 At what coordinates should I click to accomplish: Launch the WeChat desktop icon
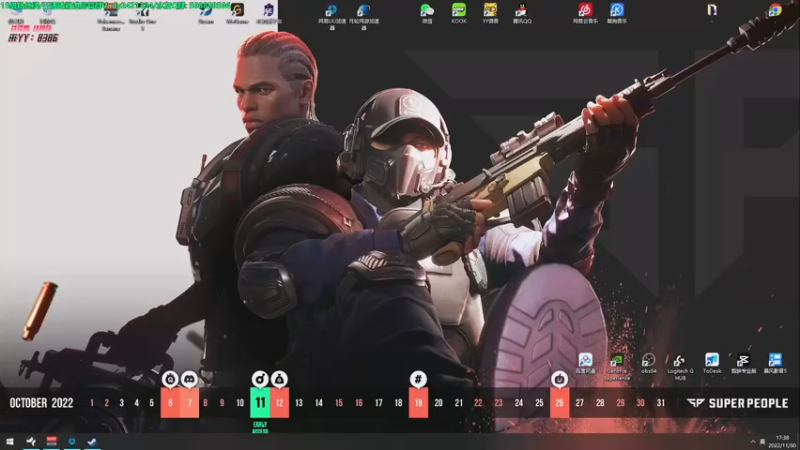point(427,14)
